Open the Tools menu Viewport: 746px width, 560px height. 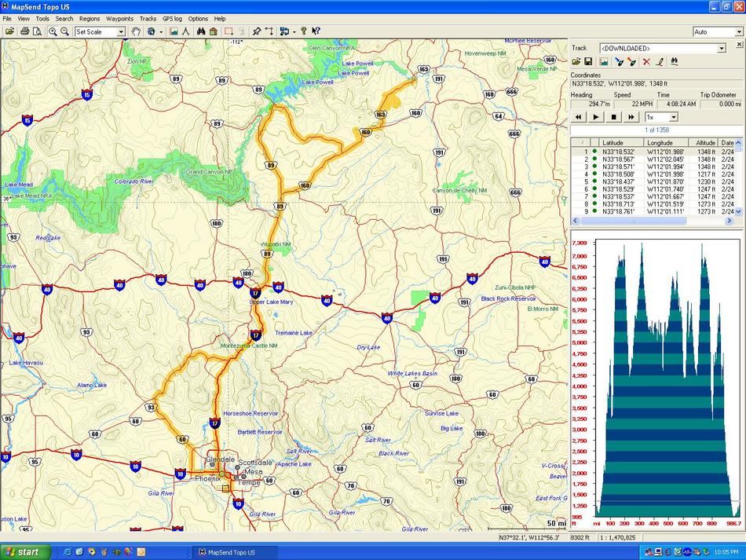tap(42, 19)
